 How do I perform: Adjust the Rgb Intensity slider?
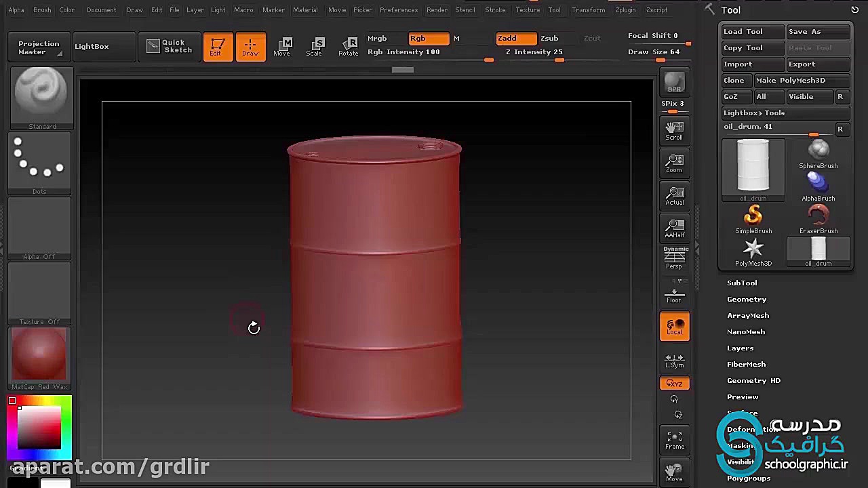[431, 54]
